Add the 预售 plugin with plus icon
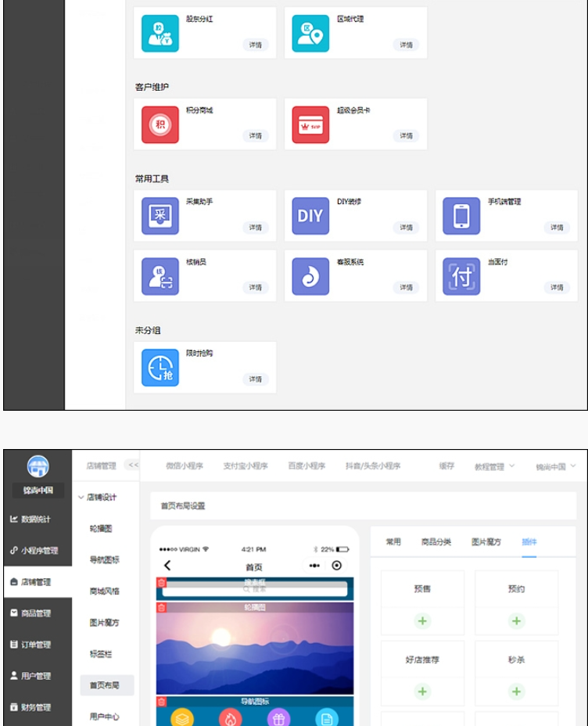The height and width of the screenshot is (726, 588). (422, 621)
